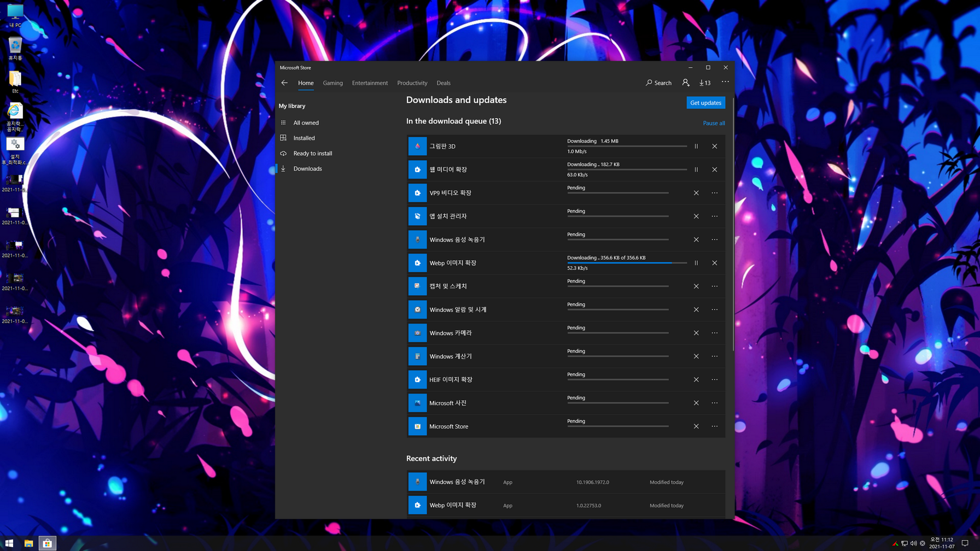The width and height of the screenshot is (980, 551).
Task: Click the Webp 이미지 확장 progress bar
Action: (627, 263)
